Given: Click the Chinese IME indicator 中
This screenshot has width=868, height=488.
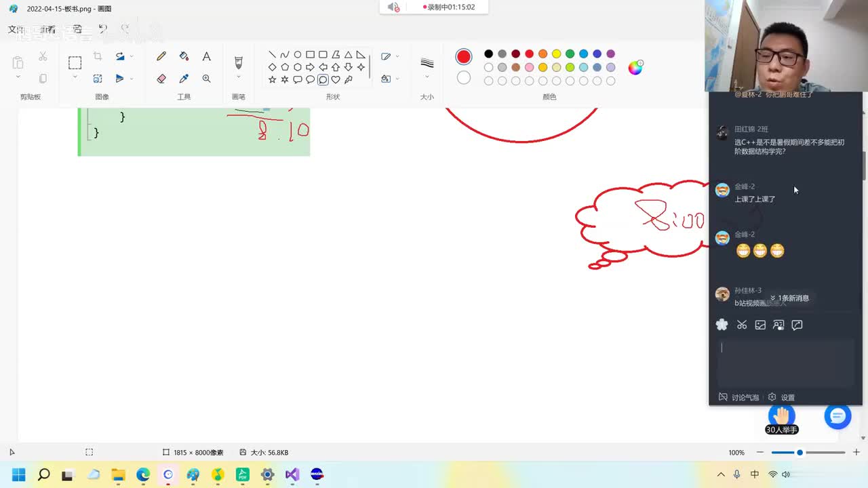Looking at the screenshot, I should click(x=755, y=474).
